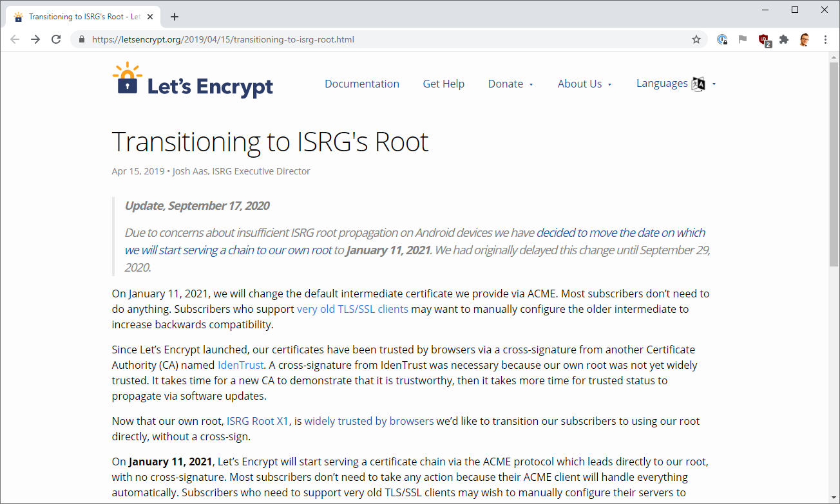Viewport: 840px width, 504px height.
Task: Open the Chrome user profile avatar
Action: [805, 39]
